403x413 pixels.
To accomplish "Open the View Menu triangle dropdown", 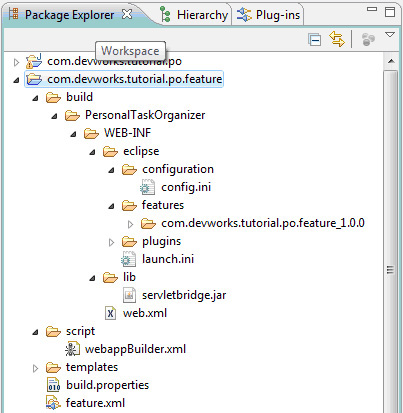I will click(390, 34).
